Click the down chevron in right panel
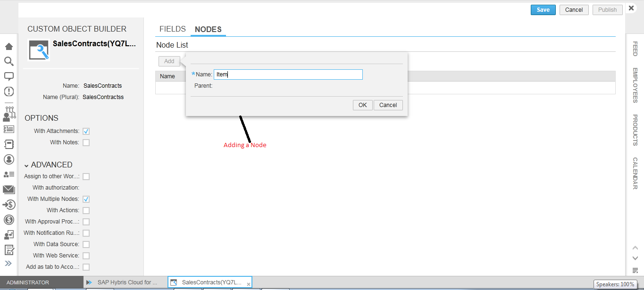This screenshot has height=290, width=644. pyautogui.click(x=635, y=258)
